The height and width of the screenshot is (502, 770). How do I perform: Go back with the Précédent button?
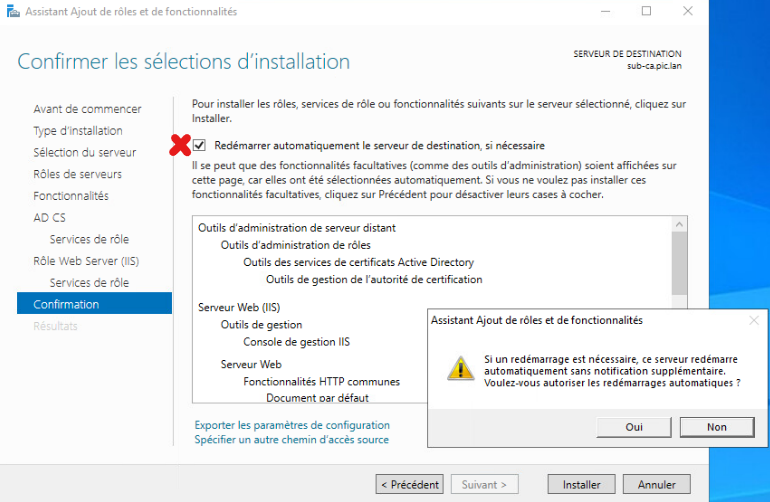click(x=409, y=484)
